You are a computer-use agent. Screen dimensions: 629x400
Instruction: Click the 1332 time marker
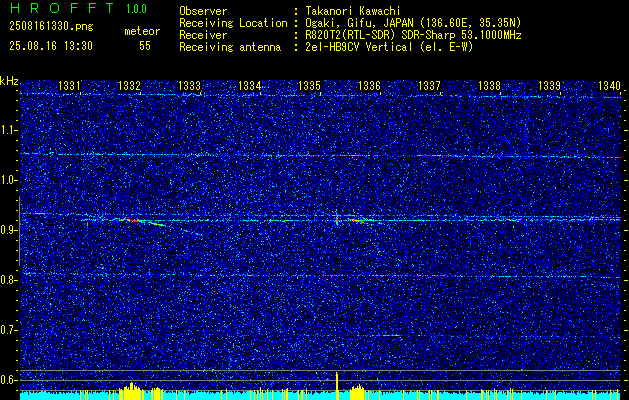[129, 85]
